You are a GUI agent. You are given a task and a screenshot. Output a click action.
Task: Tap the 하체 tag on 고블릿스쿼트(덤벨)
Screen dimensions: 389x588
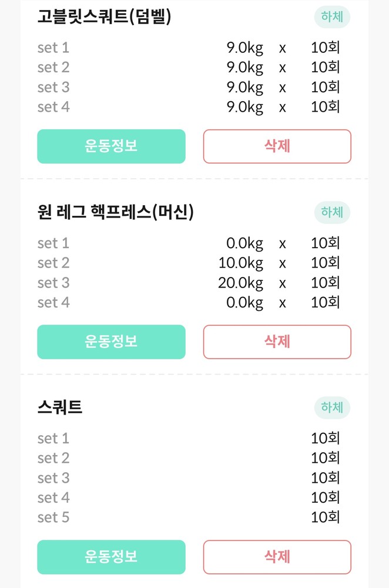332,17
